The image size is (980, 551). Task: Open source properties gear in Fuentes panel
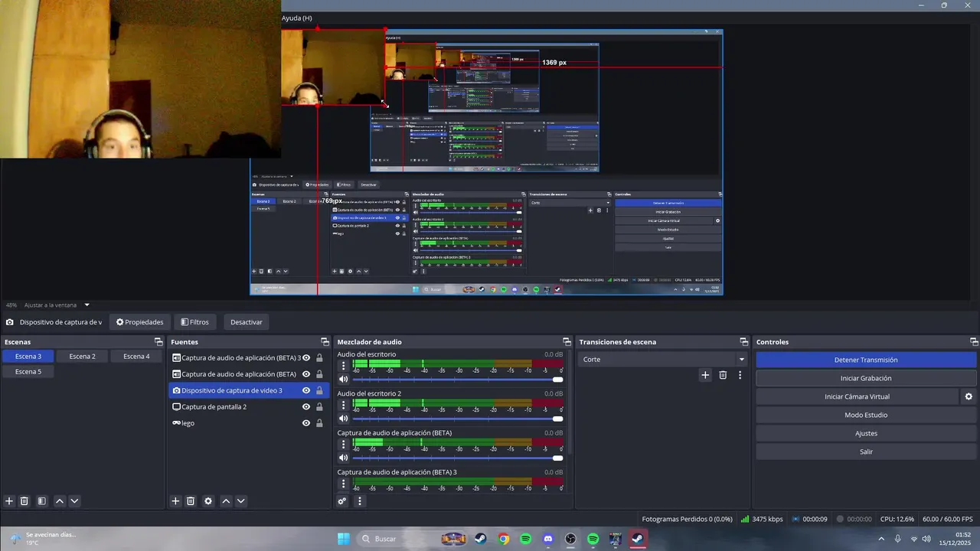click(208, 501)
